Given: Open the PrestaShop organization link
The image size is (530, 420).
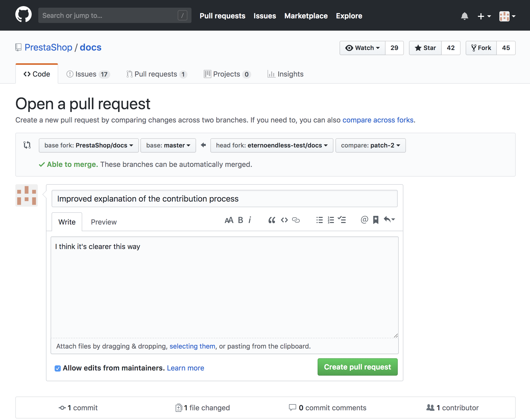Looking at the screenshot, I should click(x=49, y=47).
